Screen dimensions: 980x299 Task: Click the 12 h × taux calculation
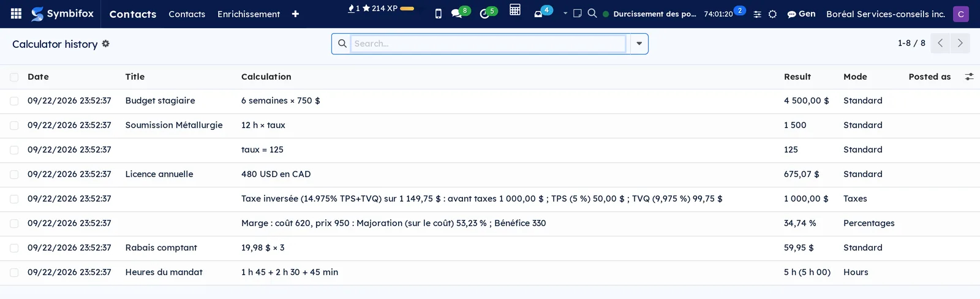click(x=263, y=125)
